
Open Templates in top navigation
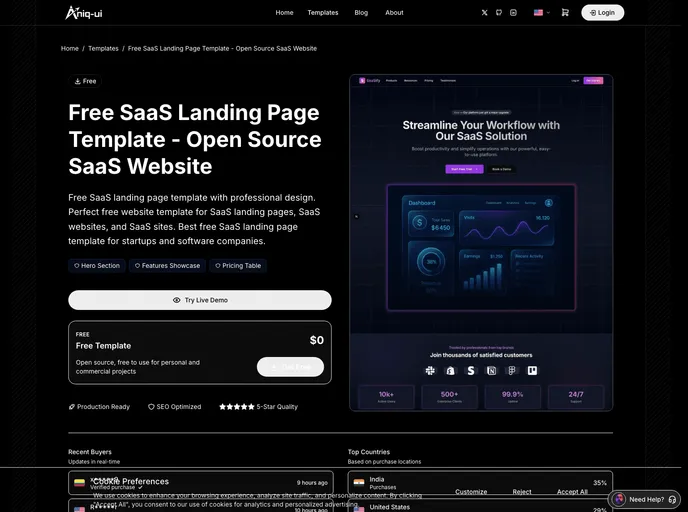(323, 13)
